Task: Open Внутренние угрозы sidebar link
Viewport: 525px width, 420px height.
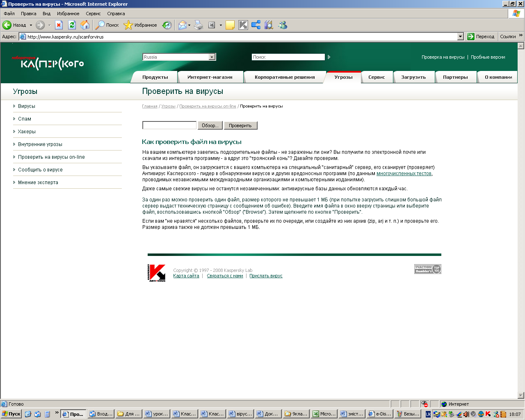Action: pyautogui.click(x=40, y=144)
